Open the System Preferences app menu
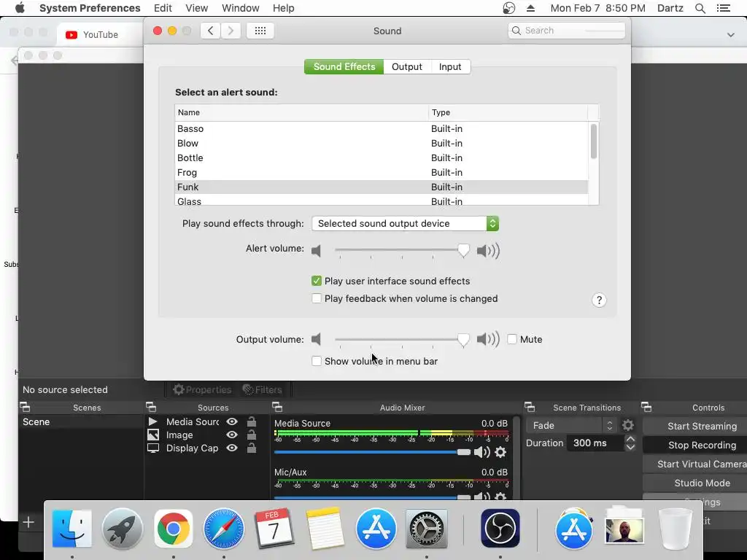Image resolution: width=747 pixels, height=560 pixels. click(90, 8)
